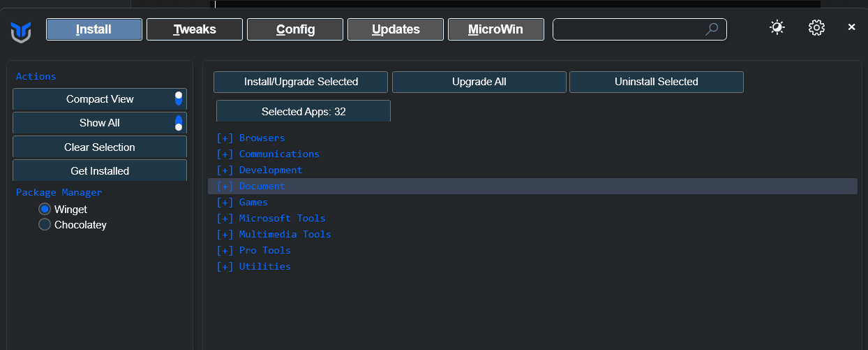Choose Chocolatey as package manager
Screen dimensions: 868x350
pyautogui.click(x=45, y=224)
